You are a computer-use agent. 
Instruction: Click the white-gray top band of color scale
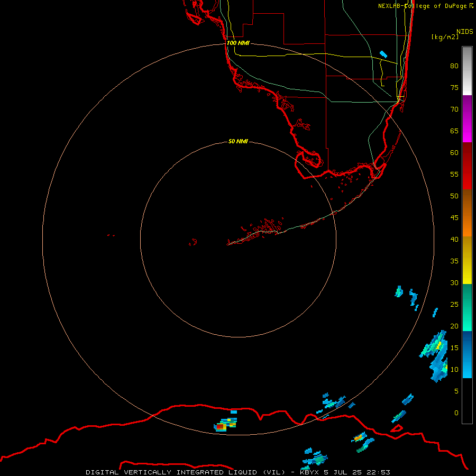pos(467,71)
